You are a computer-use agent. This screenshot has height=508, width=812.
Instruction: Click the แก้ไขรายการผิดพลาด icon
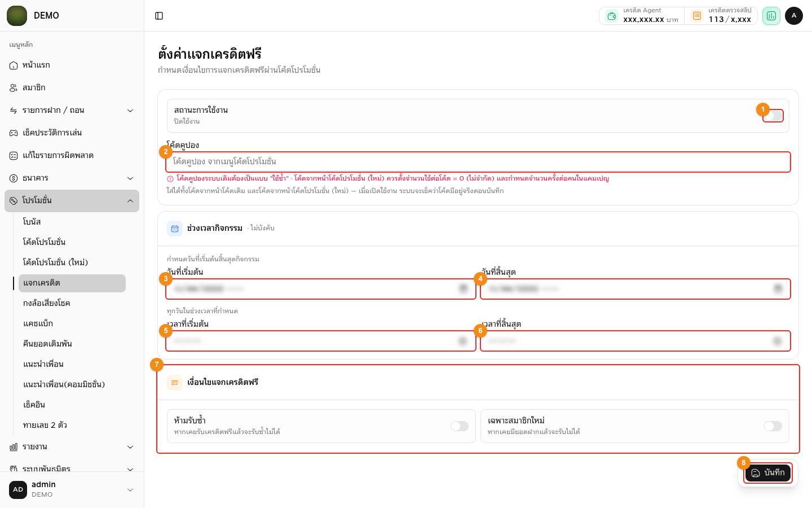pos(14,156)
